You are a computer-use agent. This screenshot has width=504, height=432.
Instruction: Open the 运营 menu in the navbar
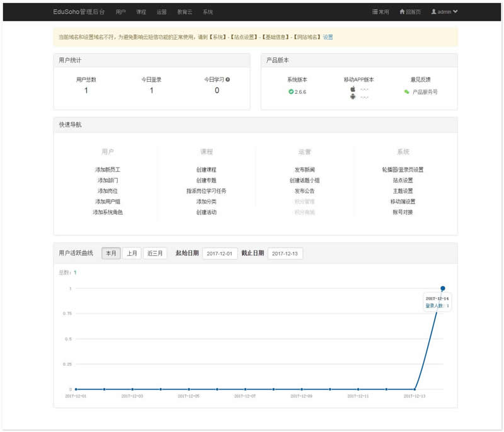pos(162,12)
